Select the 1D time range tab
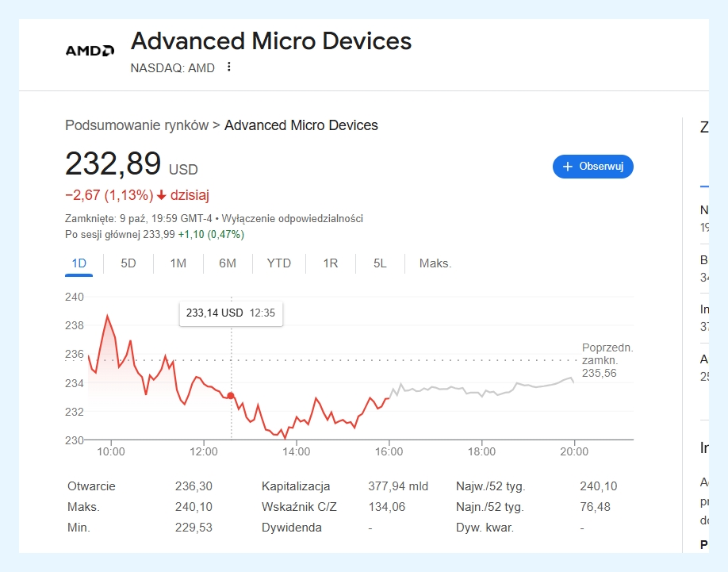Screen dimensions: 728x572 [x=79, y=263]
